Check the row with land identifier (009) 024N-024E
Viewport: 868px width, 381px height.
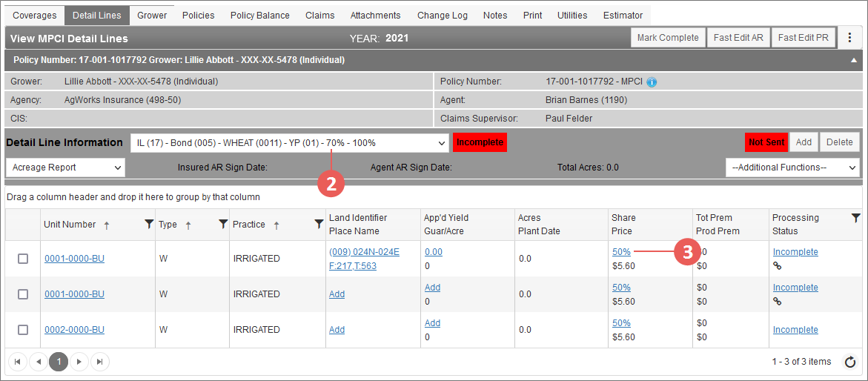click(23, 259)
